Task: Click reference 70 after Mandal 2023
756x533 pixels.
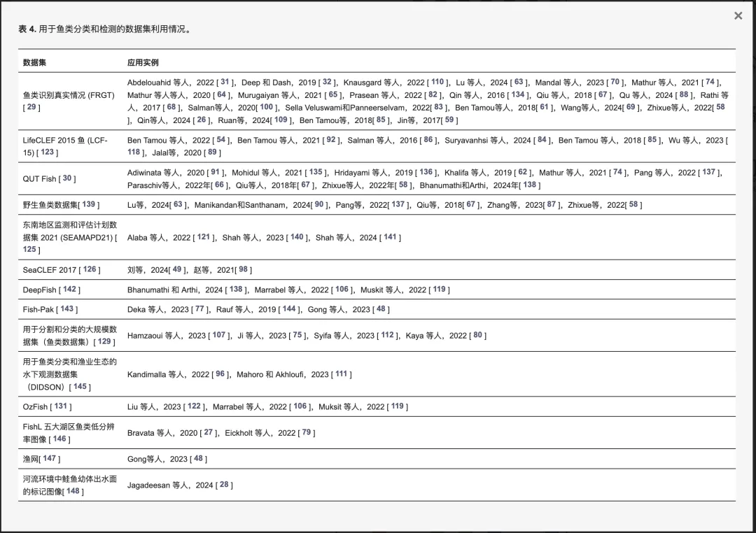Action: click(615, 82)
